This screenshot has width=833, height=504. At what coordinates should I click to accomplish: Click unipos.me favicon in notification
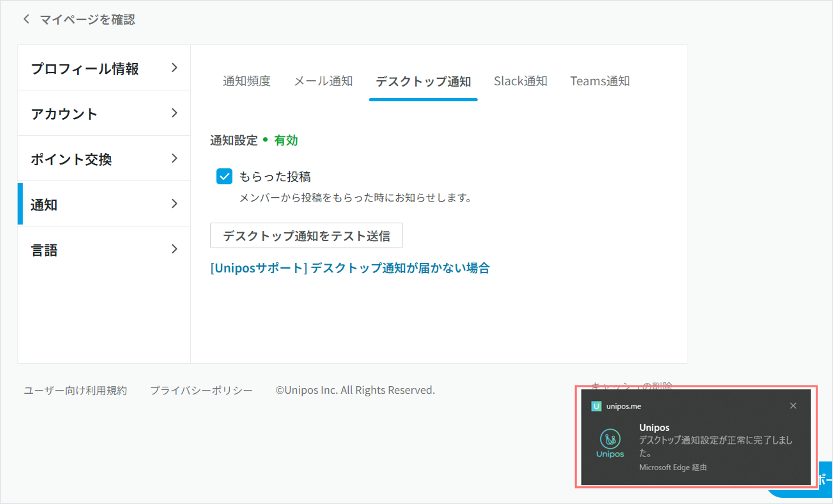point(596,406)
